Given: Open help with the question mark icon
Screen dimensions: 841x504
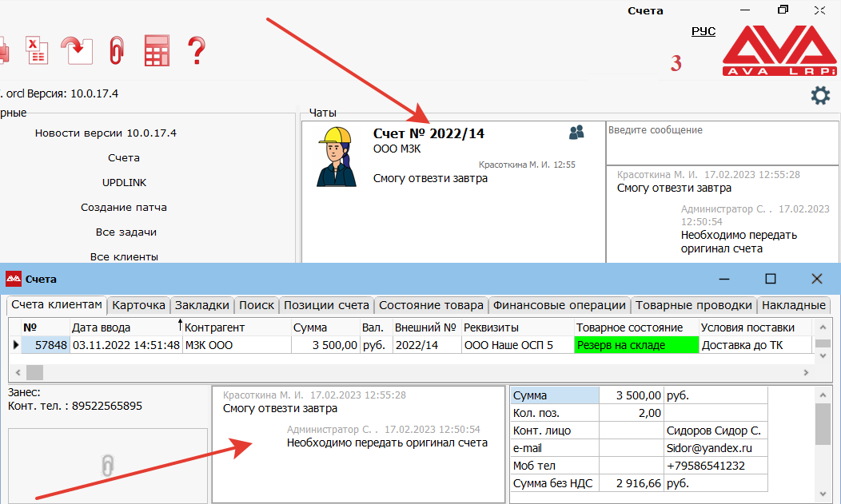Looking at the screenshot, I should pyautogui.click(x=196, y=50).
